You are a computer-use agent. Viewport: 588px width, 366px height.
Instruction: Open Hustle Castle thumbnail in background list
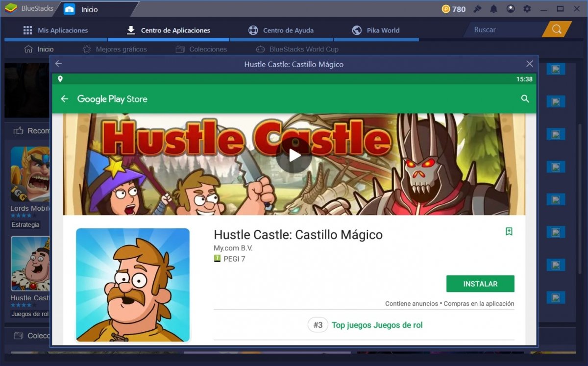click(30, 264)
